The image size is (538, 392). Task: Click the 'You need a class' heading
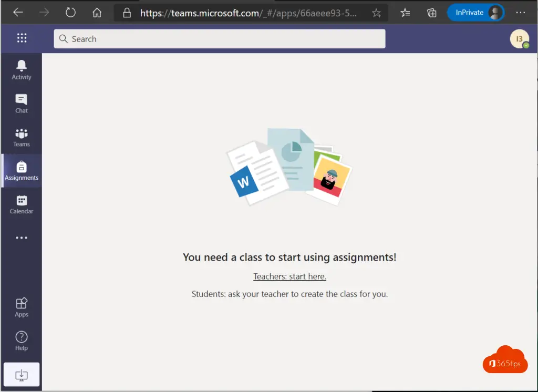click(289, 257)
